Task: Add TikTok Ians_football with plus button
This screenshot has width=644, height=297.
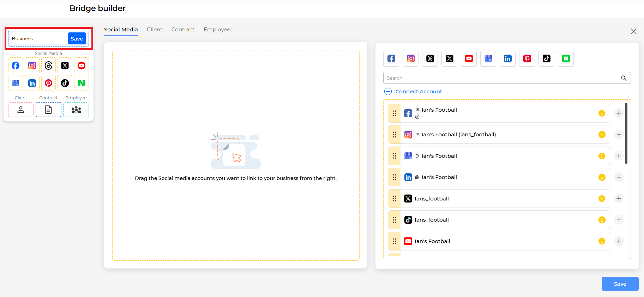Action: pyautogui.click(x=619, y=220)
